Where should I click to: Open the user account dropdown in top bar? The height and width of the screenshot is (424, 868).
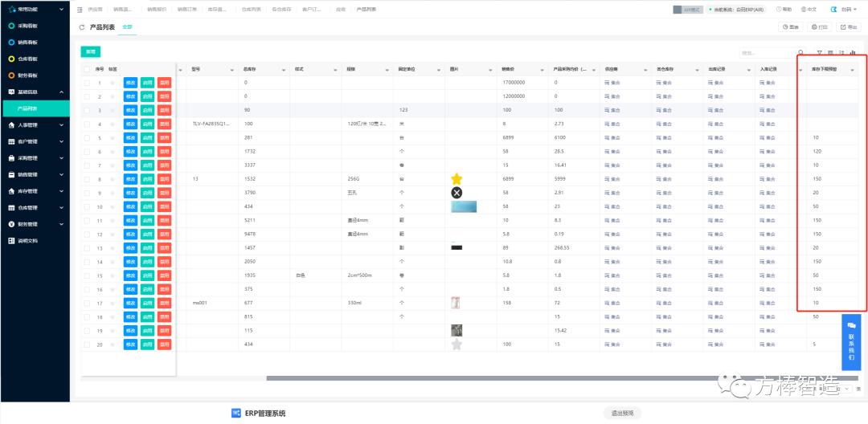[x=850, y=10]
